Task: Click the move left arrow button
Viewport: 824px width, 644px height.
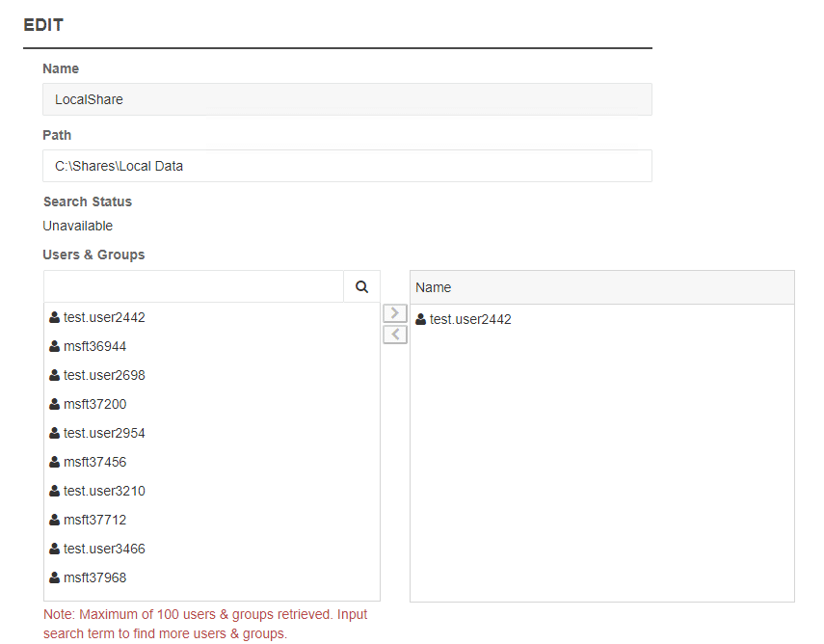Action: (x=395, y=335)
